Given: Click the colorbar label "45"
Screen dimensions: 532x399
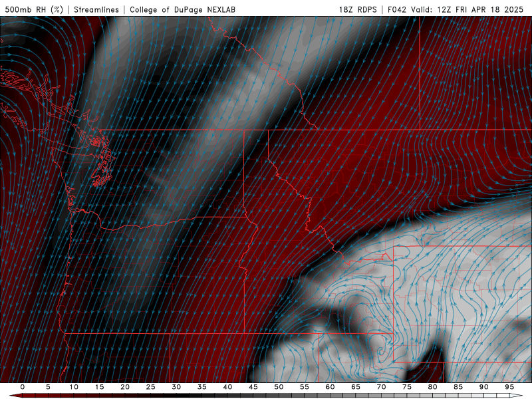Looking at the screenshot, I should click(253, 387).
